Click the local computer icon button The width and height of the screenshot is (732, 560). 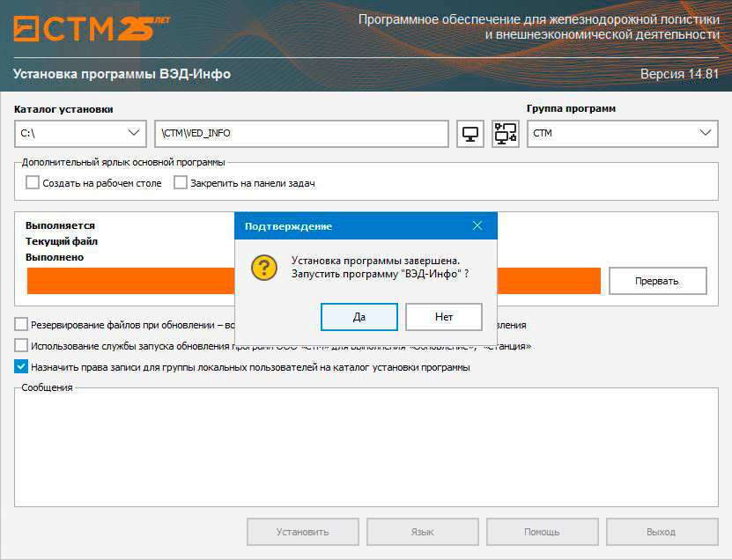(x=470, y=134)
